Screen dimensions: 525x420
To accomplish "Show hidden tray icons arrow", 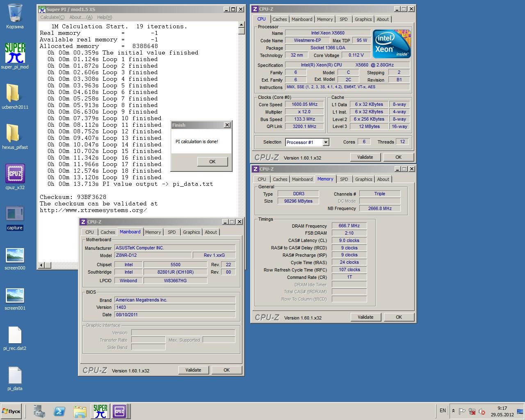I will click(x=453, y=411).
